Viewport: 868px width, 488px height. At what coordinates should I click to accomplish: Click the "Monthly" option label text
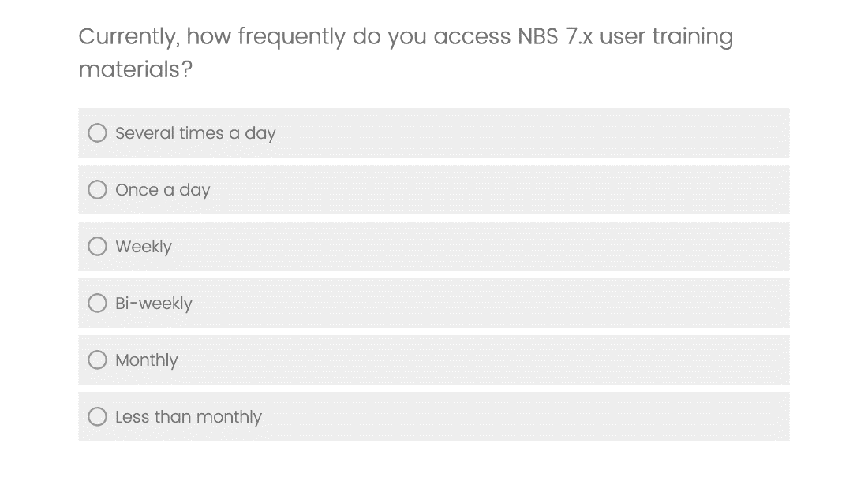click(x=147, y=360)
